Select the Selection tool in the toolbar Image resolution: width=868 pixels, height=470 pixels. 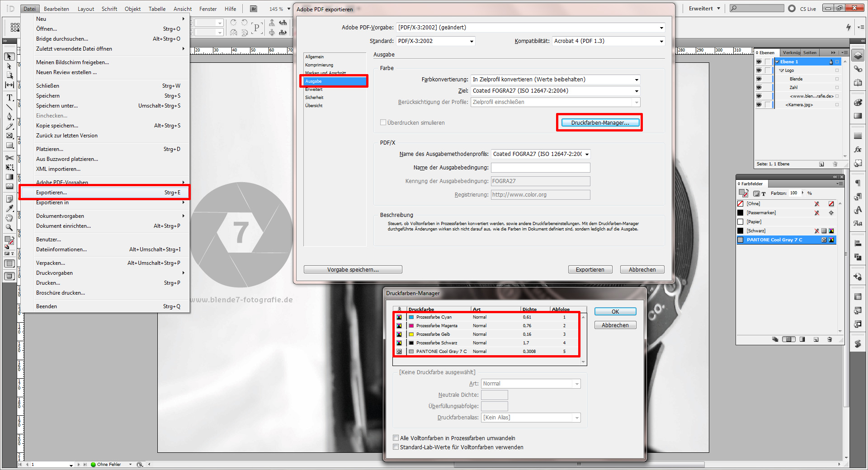pyautogui.click(x=9, y=56)
